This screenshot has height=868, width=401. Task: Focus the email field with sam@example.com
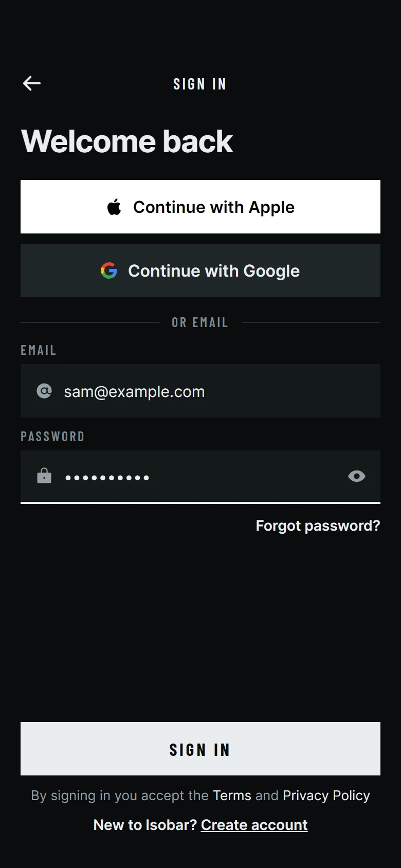click(200, 391)
